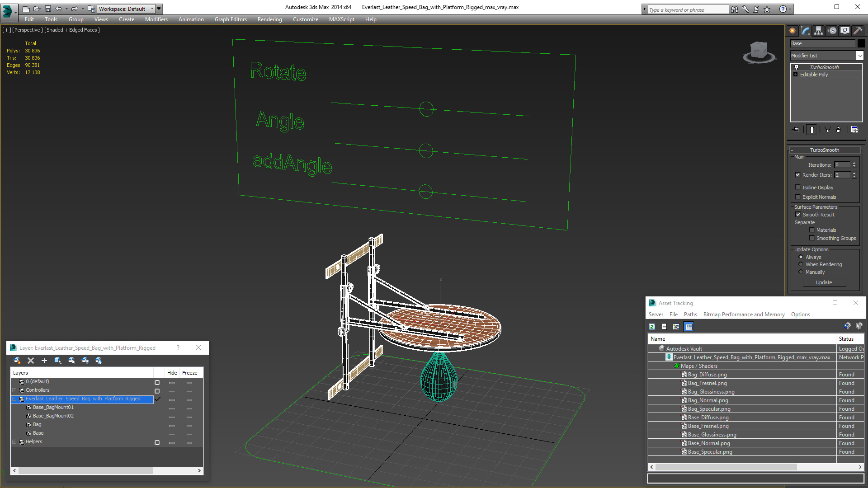The width and height of the screenshot is (868, 488).
Task: Select Always update option
Action: [x=801, y=257]
